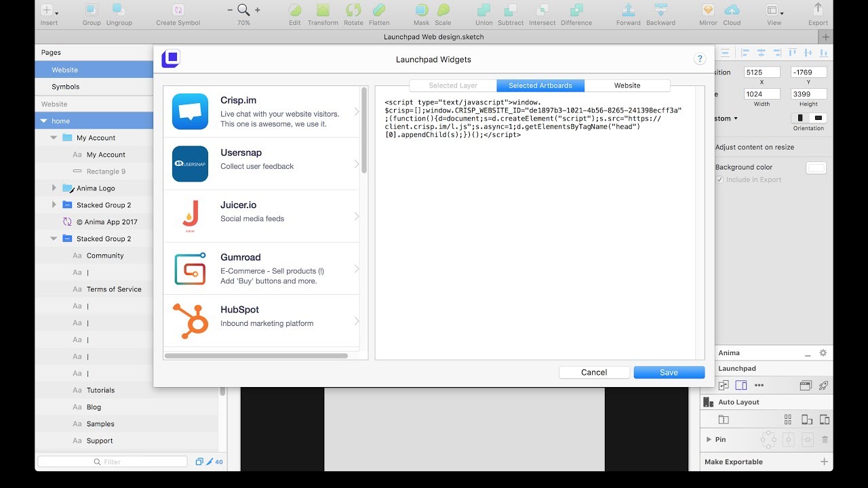868x488 pixels.
Task: Click the Union boolean operation icon
Action: (x=484, y=10)
